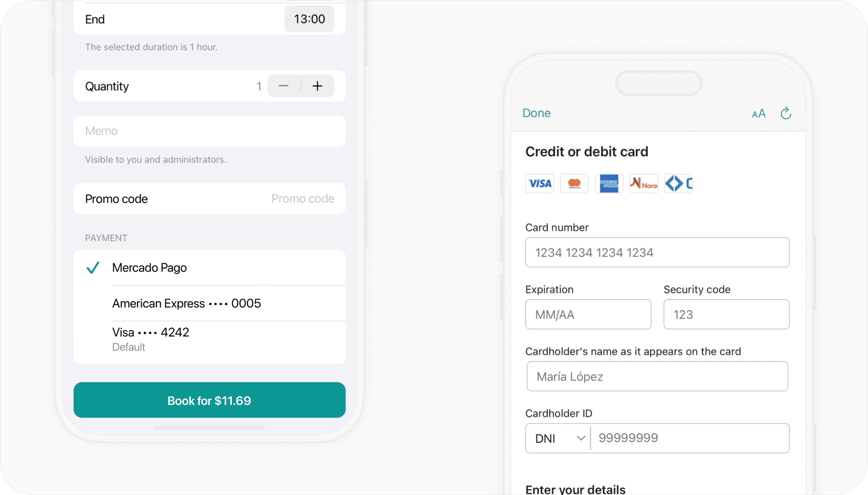Pick the default Visa card ending 4242
Screen dimensions: 868x495
(x=150, y=332)
